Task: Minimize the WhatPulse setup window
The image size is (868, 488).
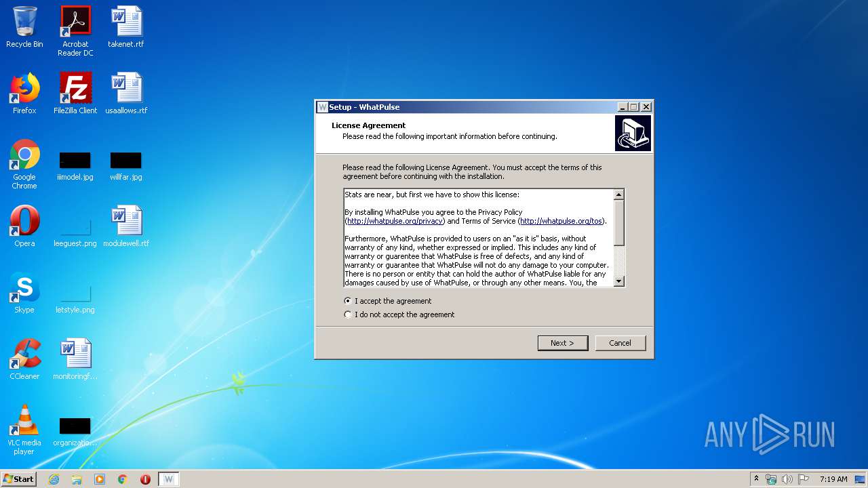Action: 623,107
